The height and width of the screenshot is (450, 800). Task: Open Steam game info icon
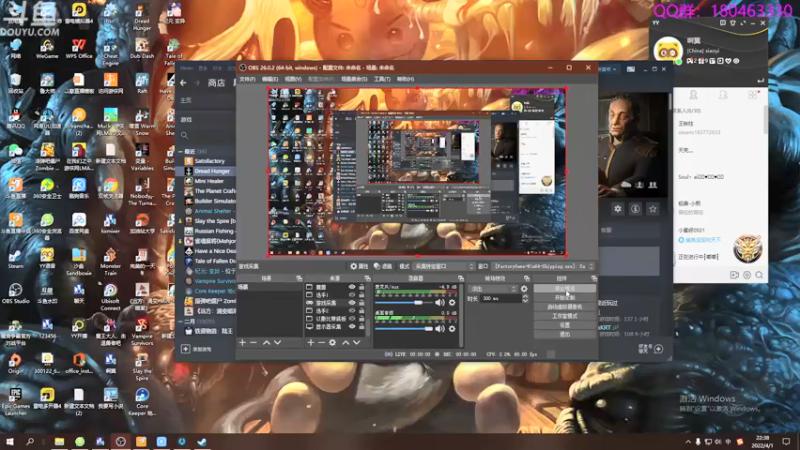click(x=635, y=209)
